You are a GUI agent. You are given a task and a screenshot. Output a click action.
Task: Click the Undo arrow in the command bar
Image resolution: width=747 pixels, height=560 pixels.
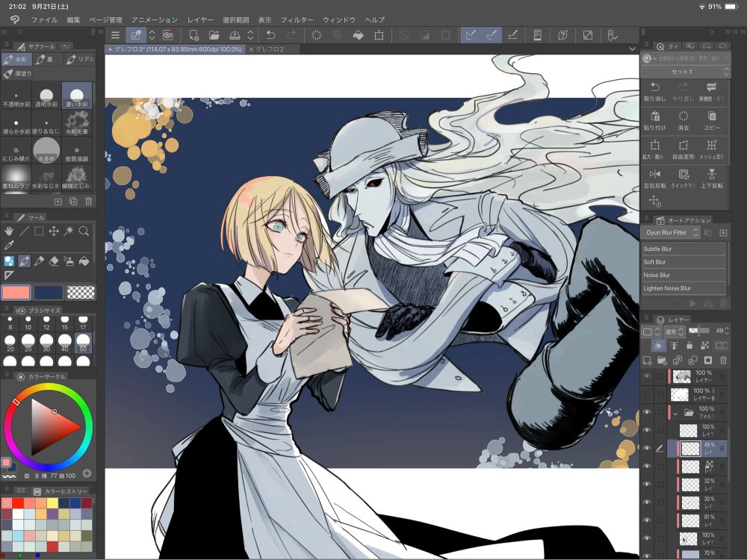pyautogui.click(x=270, y=35)
